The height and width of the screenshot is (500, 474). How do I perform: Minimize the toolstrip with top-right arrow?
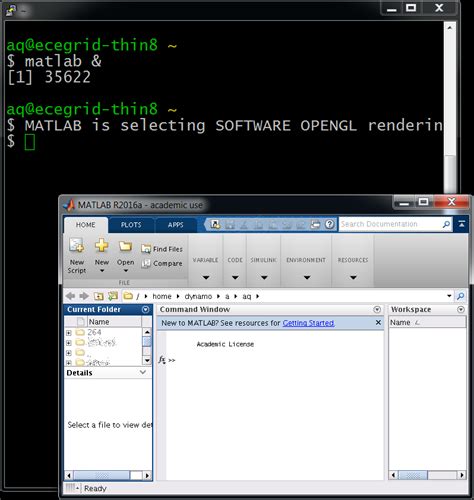tap(462, 224)
